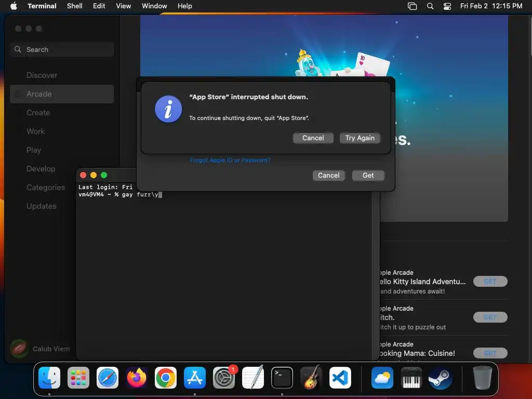532x399 pixels.
Task: Open the Apple menu
Action: (x=14, y=6)
